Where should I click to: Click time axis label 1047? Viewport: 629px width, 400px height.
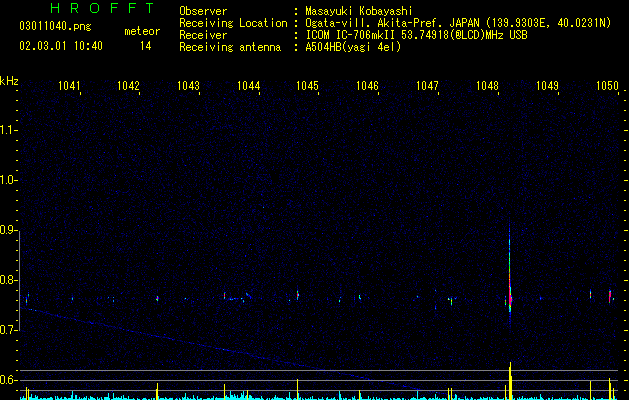pyautogui.click(x=428, y=86)
